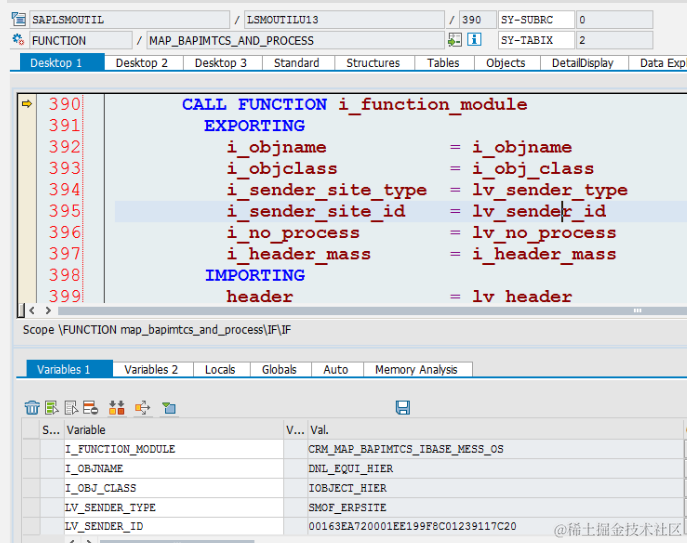
Task: Click the line number 390 field
Action: click(x=478, y=20)
